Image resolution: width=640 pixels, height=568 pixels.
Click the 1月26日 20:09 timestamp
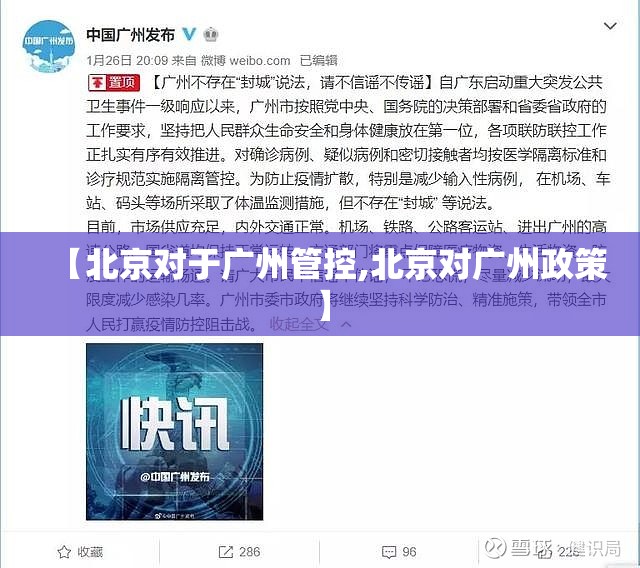pyautogui.click(x=127, y=61)
